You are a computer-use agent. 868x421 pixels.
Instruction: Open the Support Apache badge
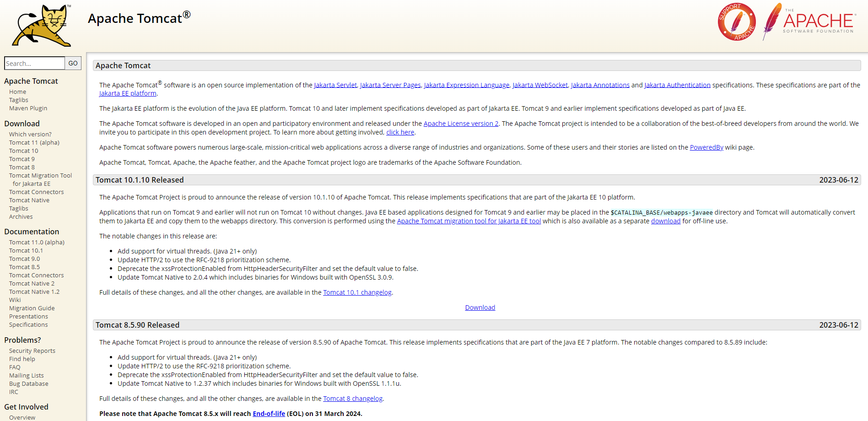coord(737,22)
